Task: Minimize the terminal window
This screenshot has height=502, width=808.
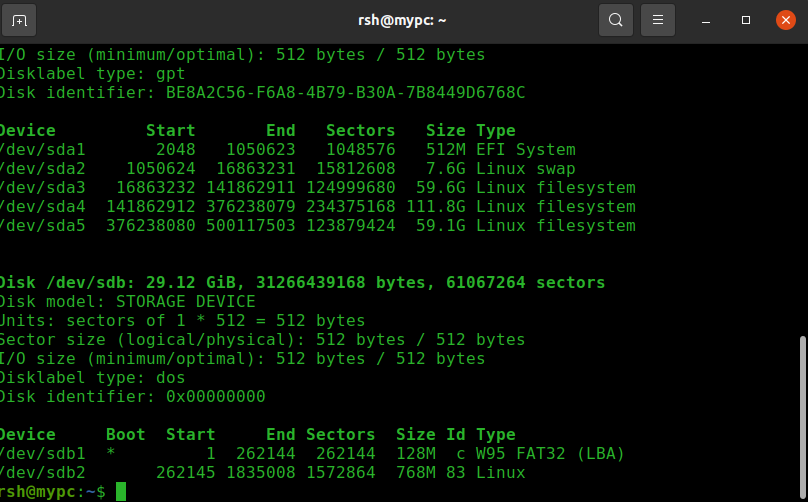Action: 707,20
